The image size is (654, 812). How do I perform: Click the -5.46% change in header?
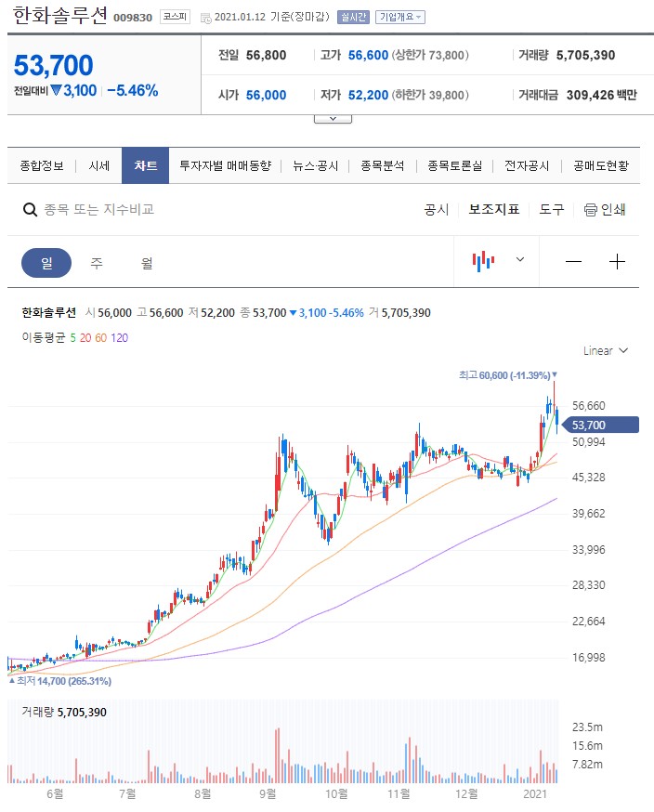coord(133,91)
